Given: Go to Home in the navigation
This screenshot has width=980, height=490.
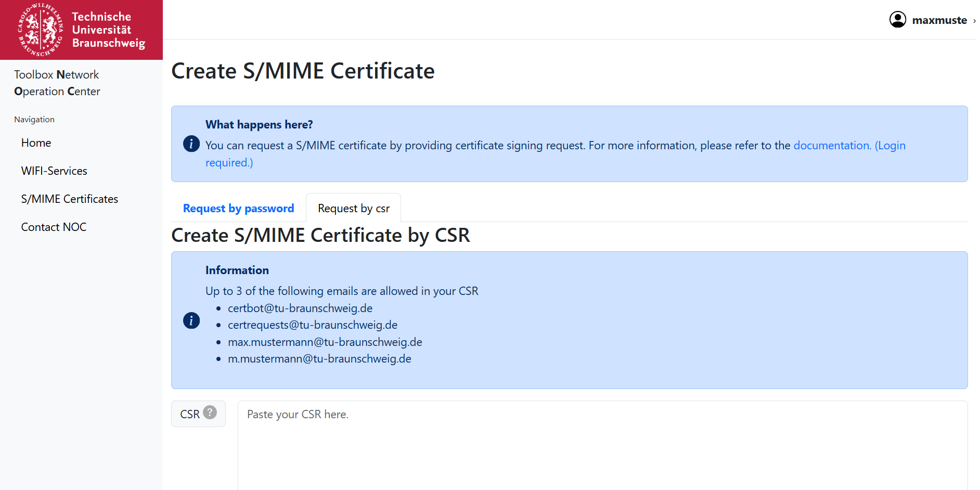Looking at the screenshot, I should pyautogui.click(x=36, y=143).
